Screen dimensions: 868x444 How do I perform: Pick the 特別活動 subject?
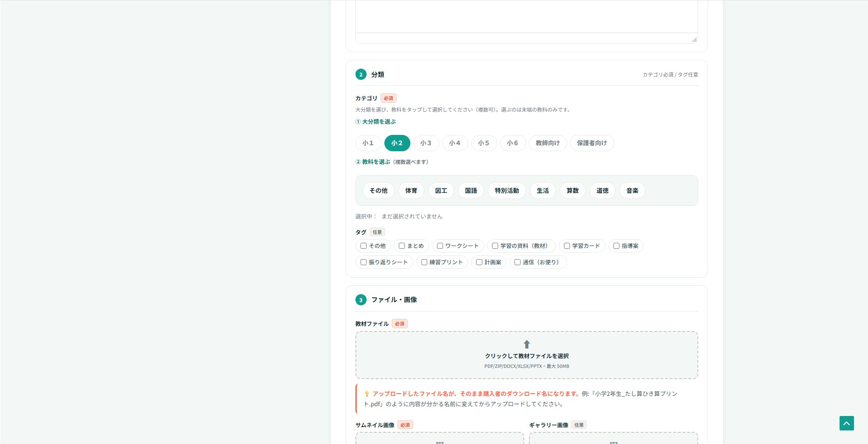[507, 190]
